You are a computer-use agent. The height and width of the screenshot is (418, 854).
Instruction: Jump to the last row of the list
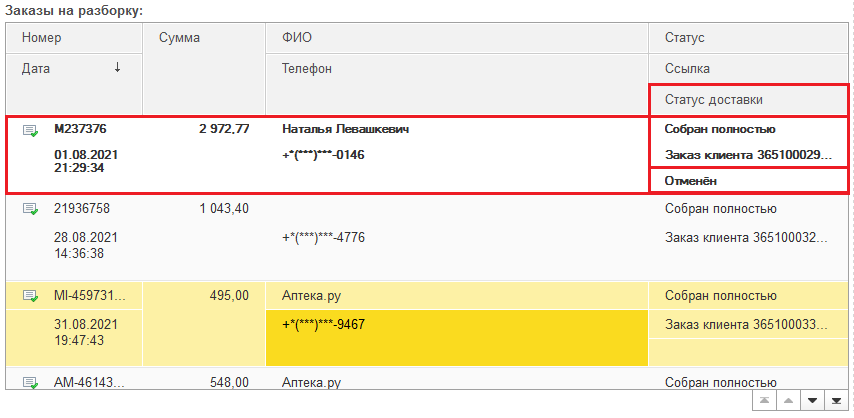click(836, 400)
